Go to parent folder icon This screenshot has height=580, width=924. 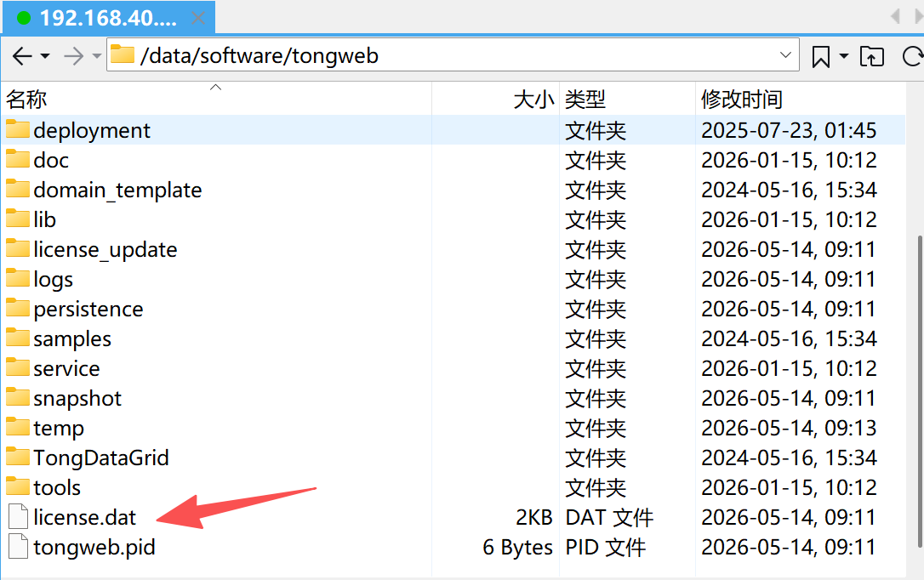[872, 56]
